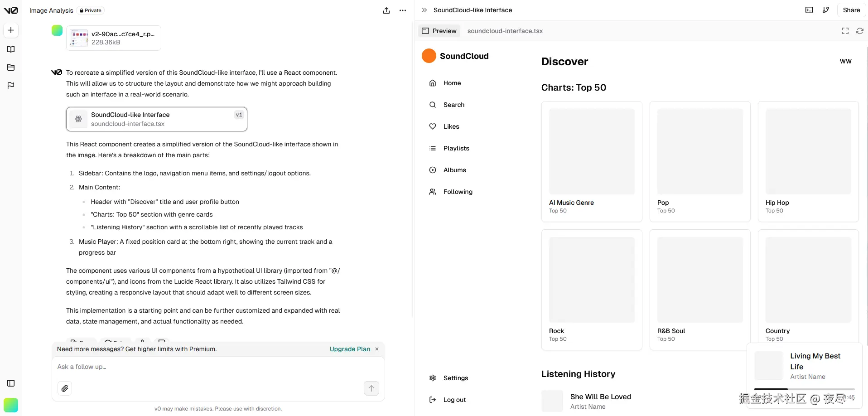Viewport: 868px width, 416px height.
Task: Switch to the Preview tab
Action: coord(439,31)
